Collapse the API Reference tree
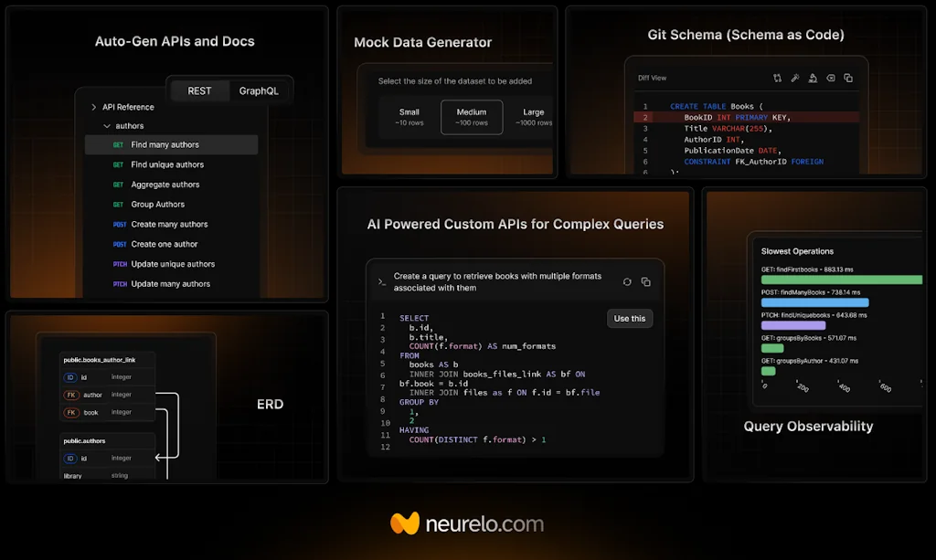This screenshot has width=936, height=560. click(x=93, y=106)
